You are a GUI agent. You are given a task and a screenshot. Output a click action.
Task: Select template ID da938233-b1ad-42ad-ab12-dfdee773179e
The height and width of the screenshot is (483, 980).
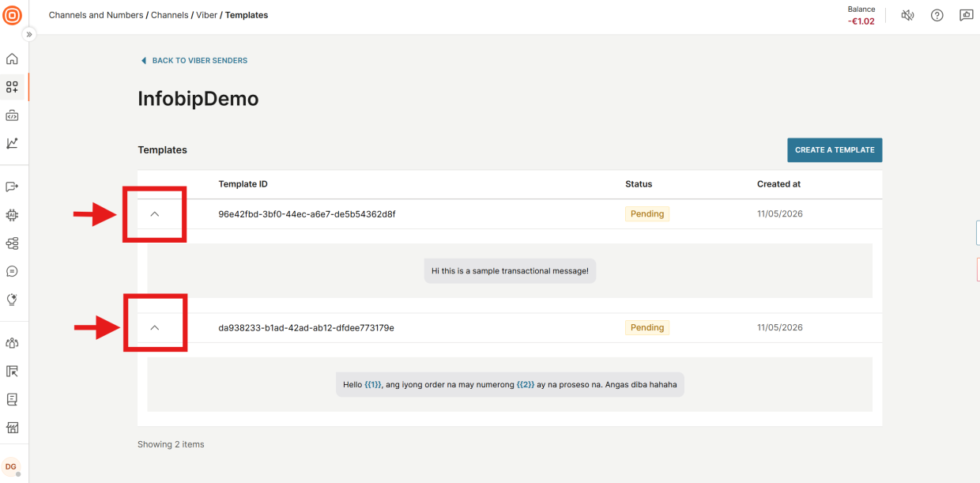click(x=306, y=327)
